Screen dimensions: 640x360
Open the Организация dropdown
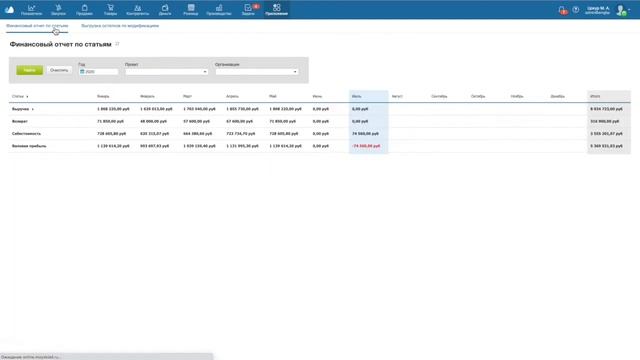click(257, 71)
